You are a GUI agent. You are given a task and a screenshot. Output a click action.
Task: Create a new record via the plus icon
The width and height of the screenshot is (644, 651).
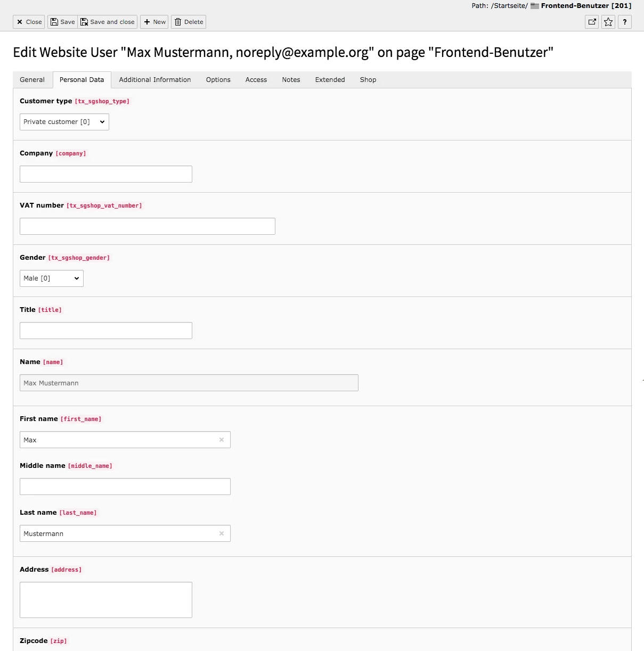pos(154,22)
